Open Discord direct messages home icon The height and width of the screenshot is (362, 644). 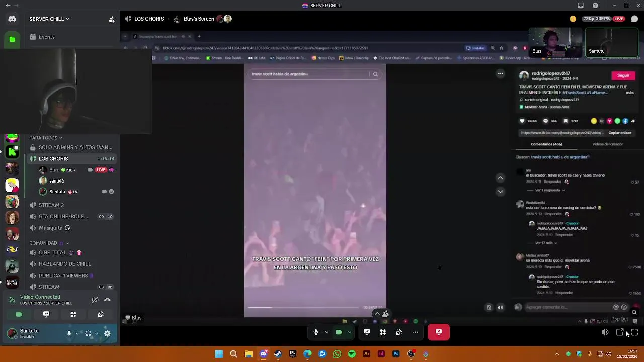tap(12, 19)
